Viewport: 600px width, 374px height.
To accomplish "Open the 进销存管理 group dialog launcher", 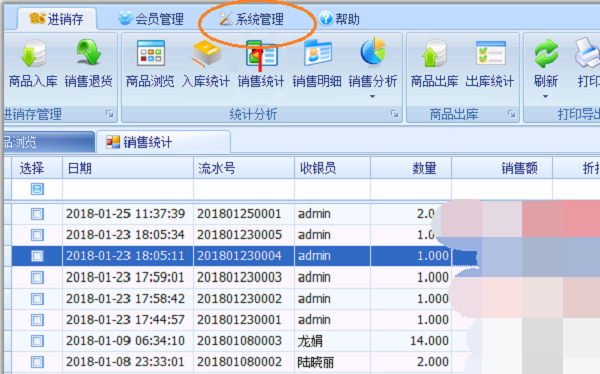I will 109,114.
